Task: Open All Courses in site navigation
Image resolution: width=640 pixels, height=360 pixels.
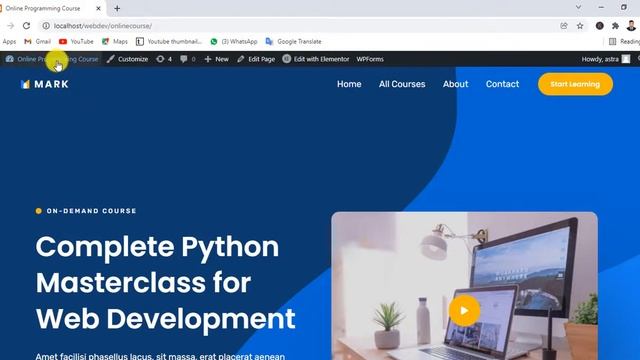Action: (402, 84)
